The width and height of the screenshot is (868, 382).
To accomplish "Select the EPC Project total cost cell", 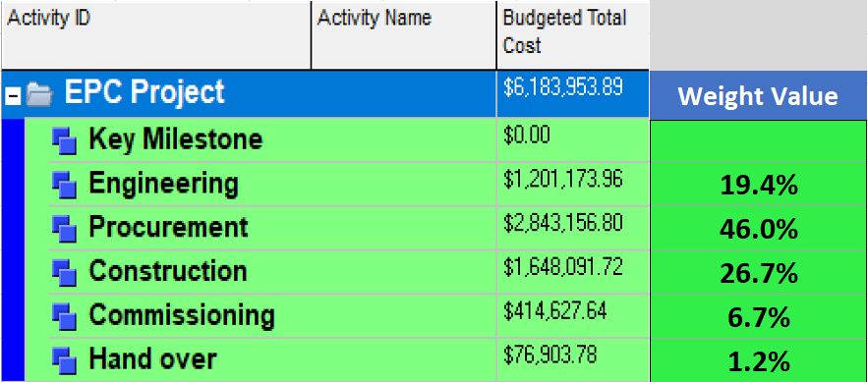I will pyautogui.click(x=573, y=94).
